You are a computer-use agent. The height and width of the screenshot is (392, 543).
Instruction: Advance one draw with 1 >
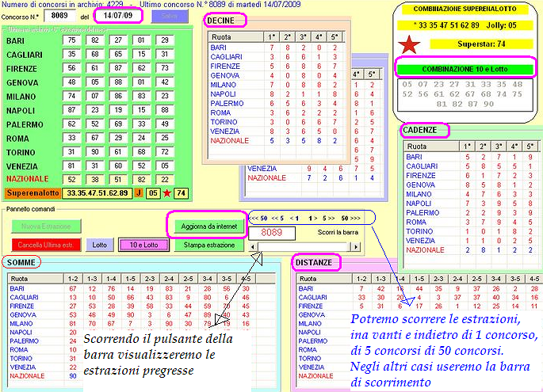coord(312,219)
